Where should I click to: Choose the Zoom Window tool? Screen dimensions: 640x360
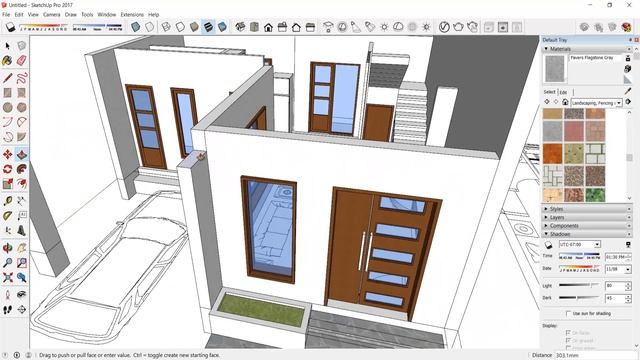click(22, 262)
